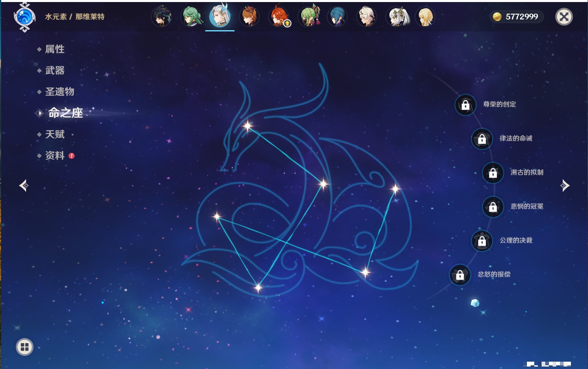Screen dimensions: 588x369
Task: Open the 资料 profile tab
Action: point(55,155)
